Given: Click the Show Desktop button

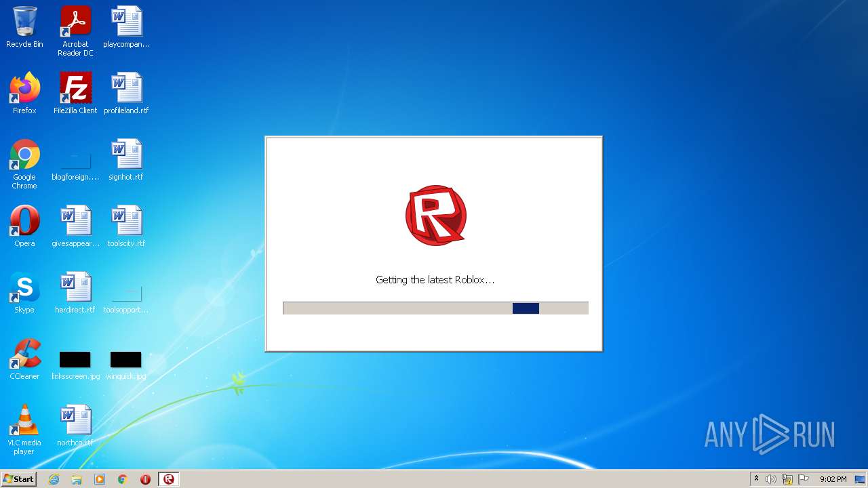Looking at the screenshot, I should [x=861, y=479].
